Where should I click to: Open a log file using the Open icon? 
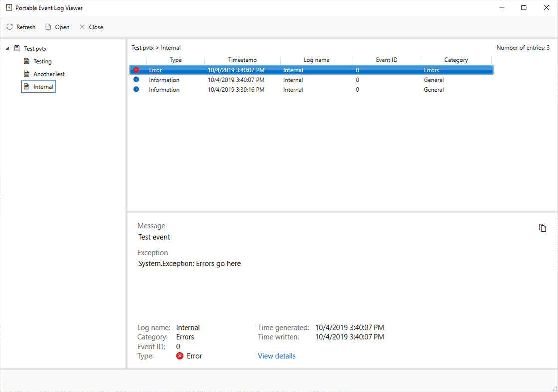pyautogui.click(x=47, y=27)
